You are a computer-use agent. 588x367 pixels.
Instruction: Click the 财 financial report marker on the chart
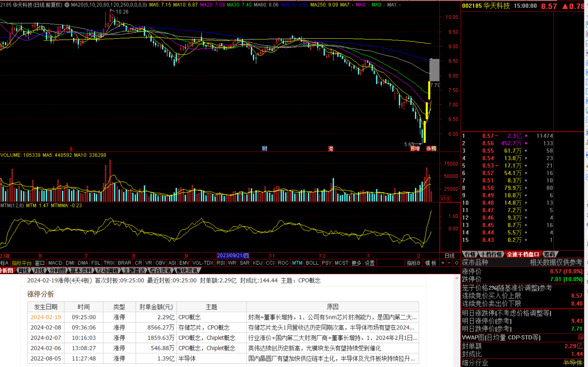tap(265, 148)
